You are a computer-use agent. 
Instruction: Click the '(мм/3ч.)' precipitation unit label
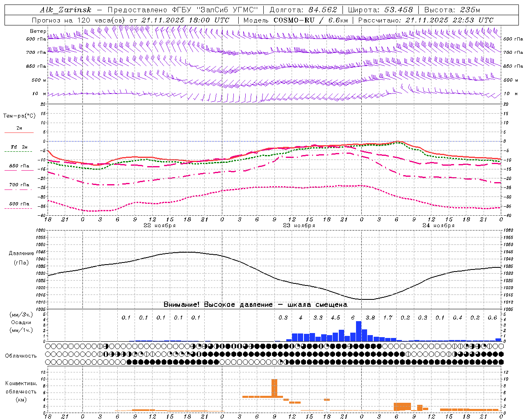point(21,315)
